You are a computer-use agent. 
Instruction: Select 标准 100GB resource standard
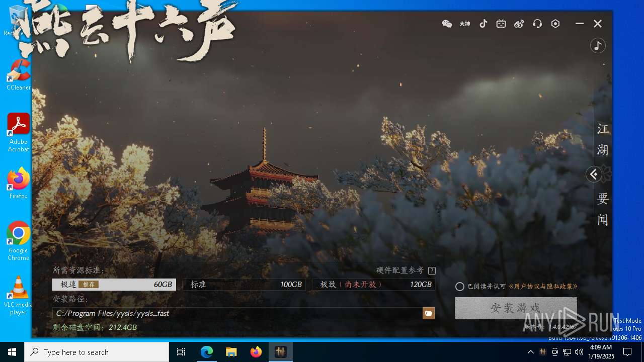244,285
